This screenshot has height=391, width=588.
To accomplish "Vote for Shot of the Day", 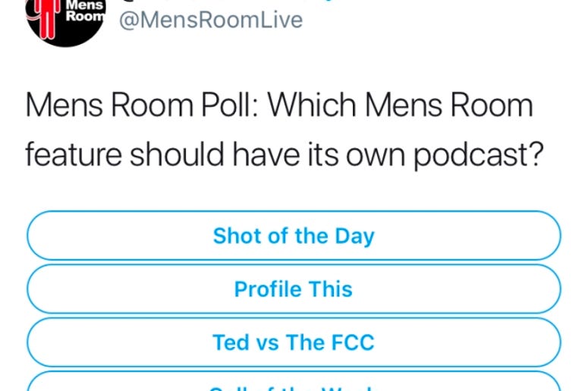I will pos(294,235).
